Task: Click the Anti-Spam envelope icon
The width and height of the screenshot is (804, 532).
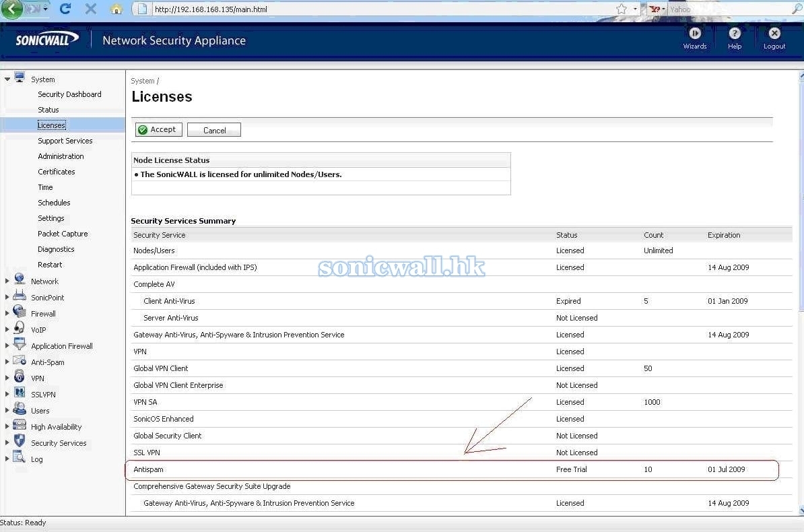Action: tap(20, 360)
